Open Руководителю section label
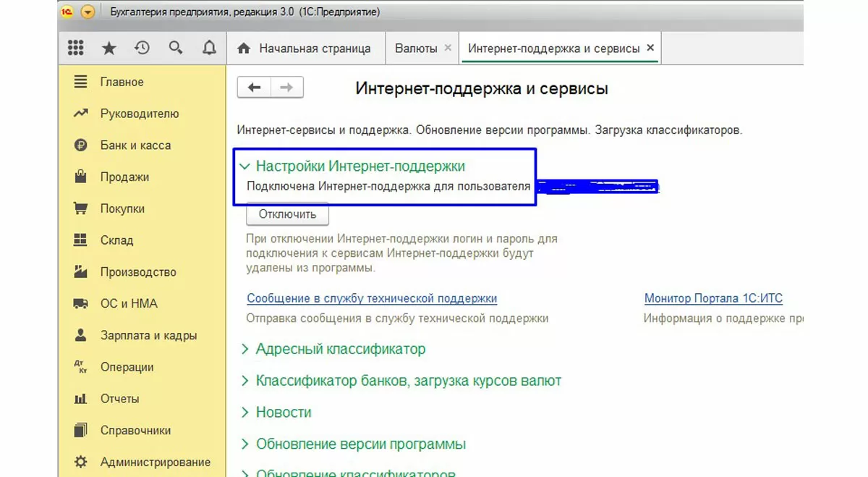Image resolution: width=868 pixels, height=477 pixels. pyautogui.click(x=140, y=114)
